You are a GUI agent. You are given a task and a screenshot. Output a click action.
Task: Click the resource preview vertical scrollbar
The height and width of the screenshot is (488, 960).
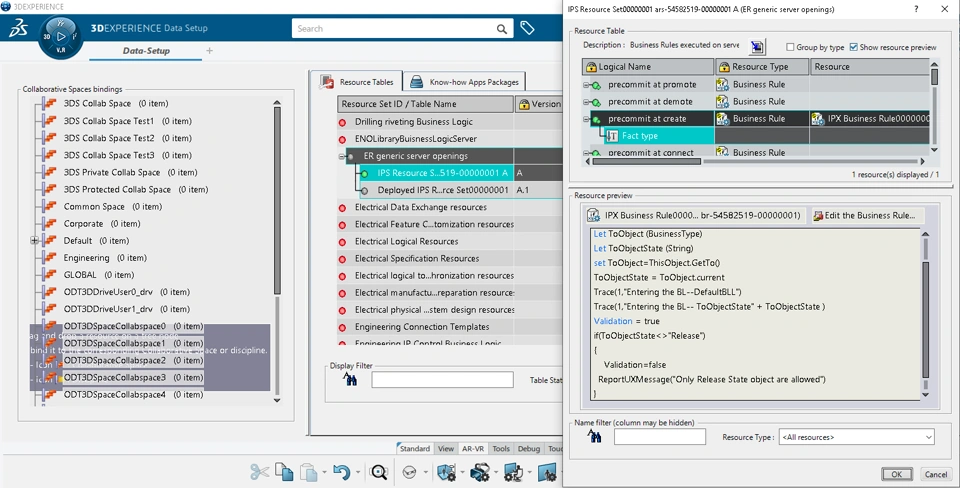925,320
